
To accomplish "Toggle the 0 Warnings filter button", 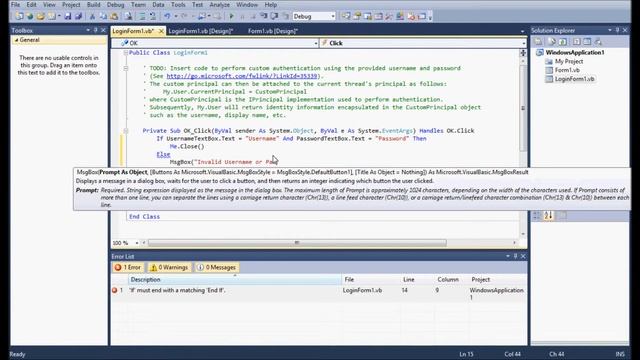I will (169, 267).
